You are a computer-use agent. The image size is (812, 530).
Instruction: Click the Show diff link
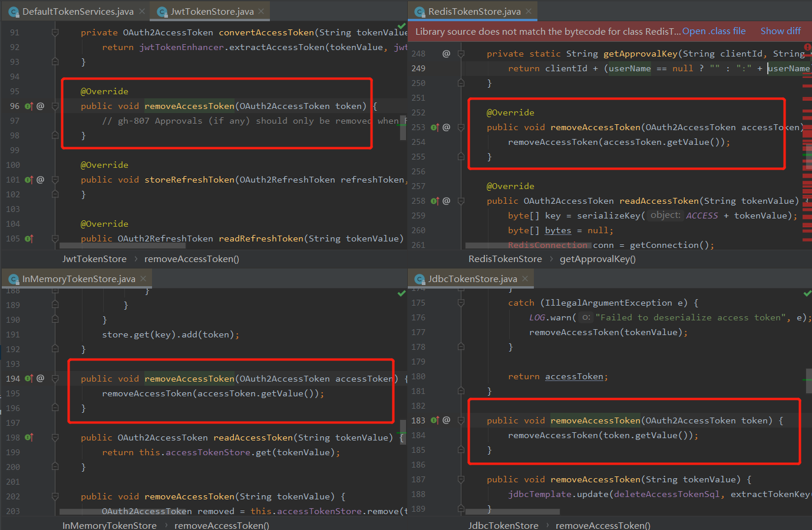[780, 31]
